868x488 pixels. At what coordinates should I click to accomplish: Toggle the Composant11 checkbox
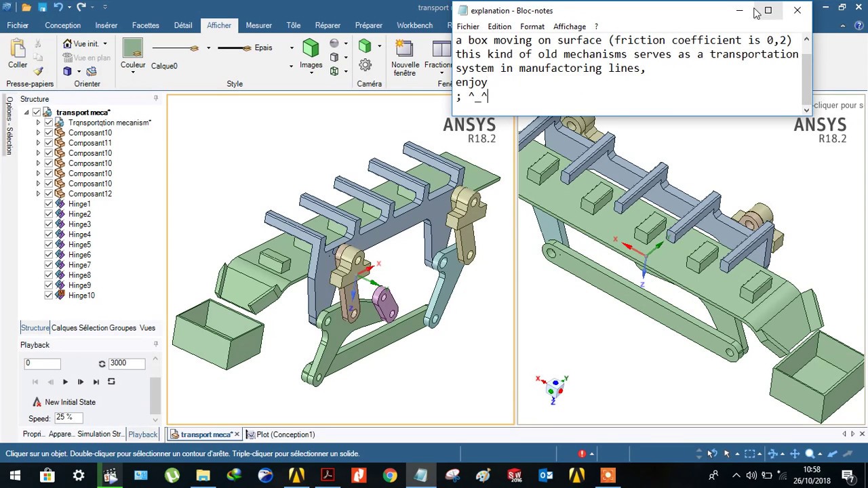point(49,143)
